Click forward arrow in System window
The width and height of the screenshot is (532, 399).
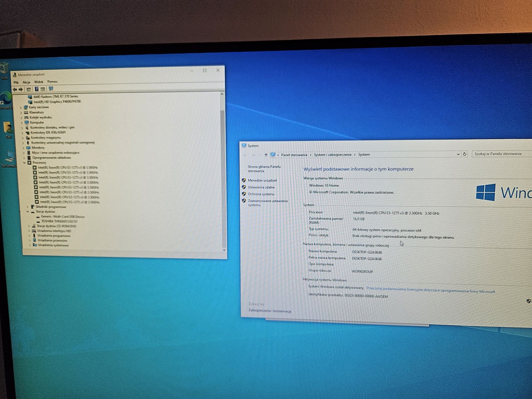click(253, 155)
